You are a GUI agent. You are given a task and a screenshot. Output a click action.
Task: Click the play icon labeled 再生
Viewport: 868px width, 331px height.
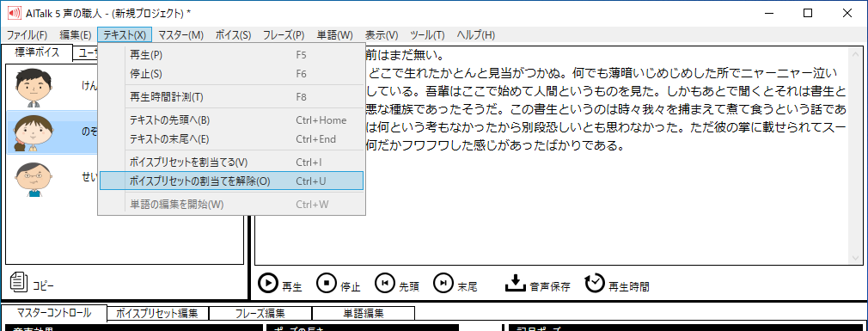pyautogui.click(x=268, y=284)
